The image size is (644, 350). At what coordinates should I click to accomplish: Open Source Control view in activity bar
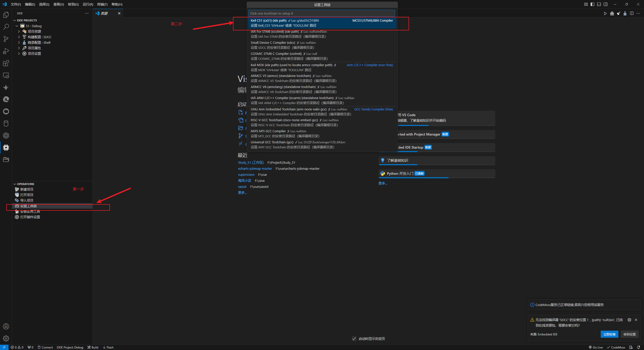click(6, 39)
